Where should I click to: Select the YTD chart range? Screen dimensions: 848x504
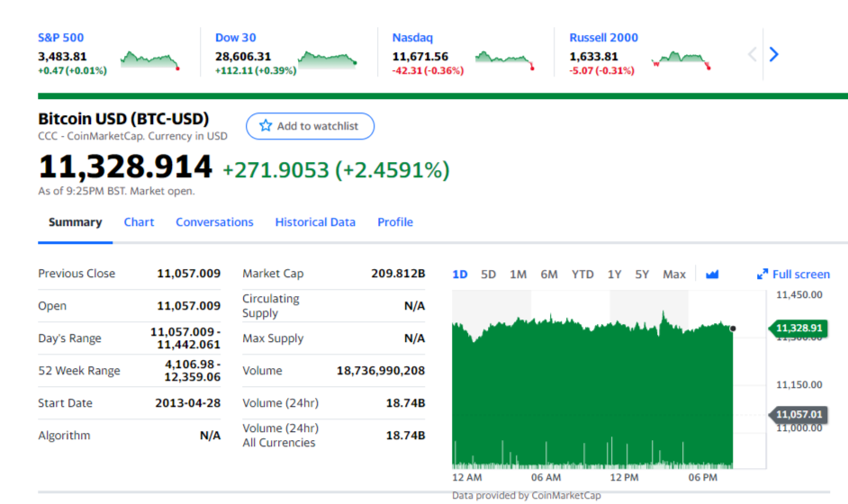click(582, 274)
